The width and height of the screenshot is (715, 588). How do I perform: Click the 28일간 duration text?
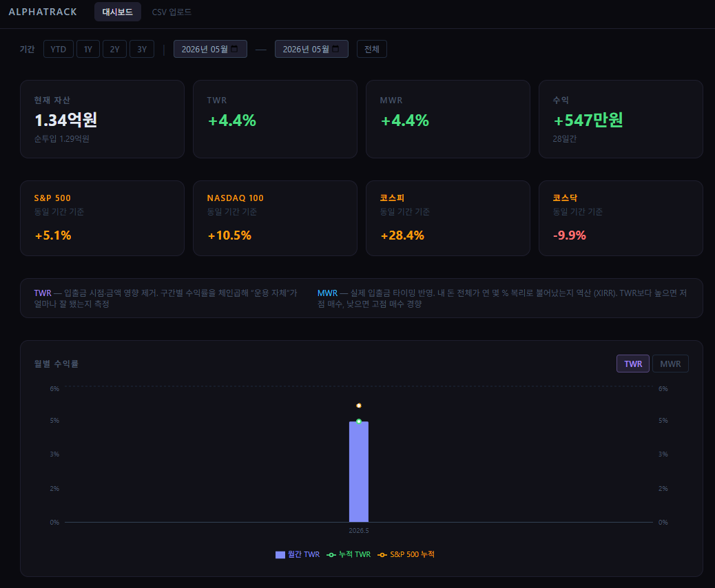point(565,138)
